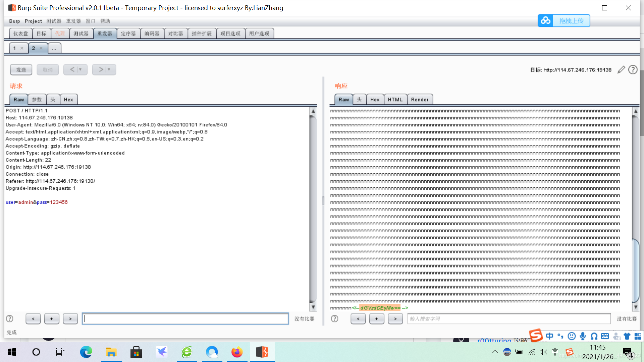
Task: Switch to 插件扩展 extender tab
Action: (202, 34)
